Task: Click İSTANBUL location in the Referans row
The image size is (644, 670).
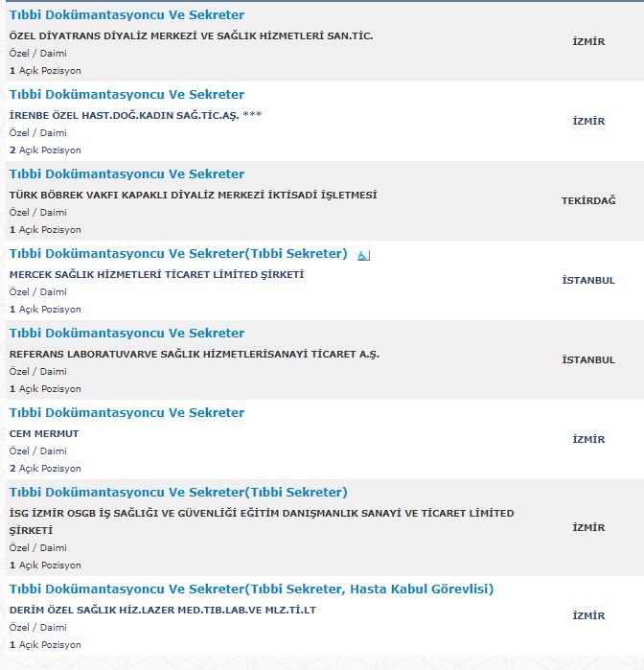Action: pos(588,360)
